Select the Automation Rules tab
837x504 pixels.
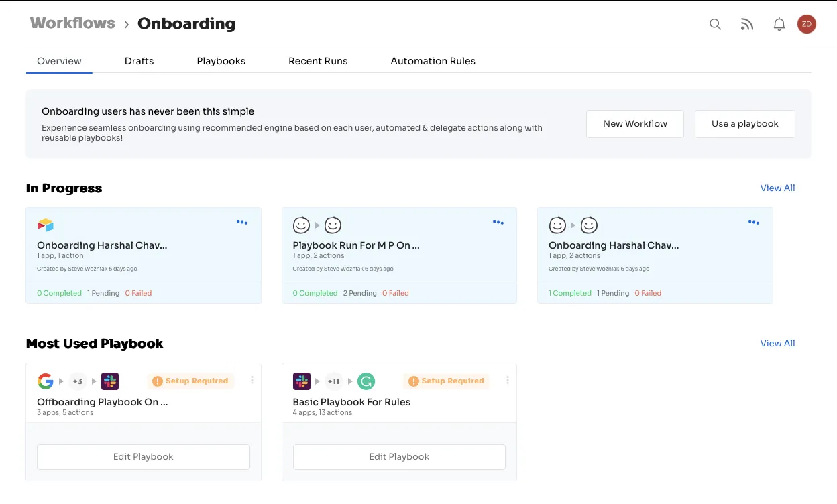433,61
